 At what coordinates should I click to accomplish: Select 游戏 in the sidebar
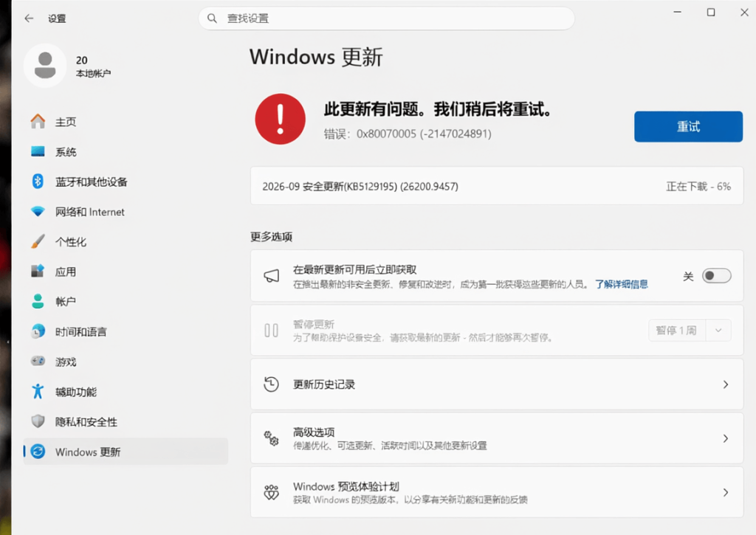[126, 362]
